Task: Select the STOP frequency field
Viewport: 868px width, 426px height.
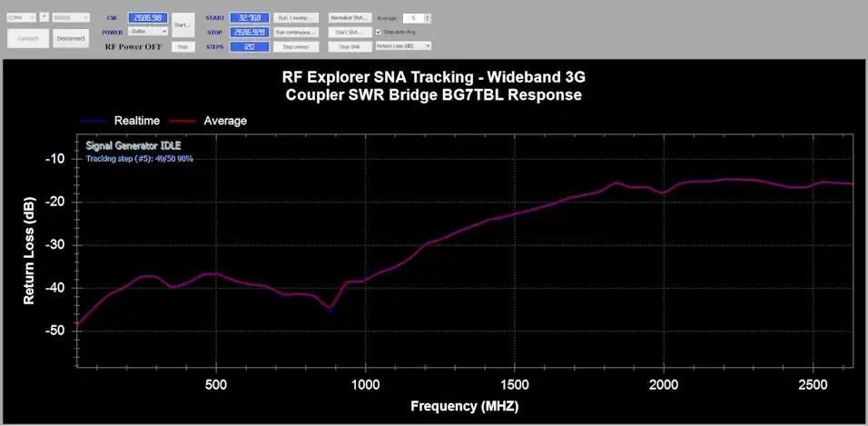Action: coord(247,32)
